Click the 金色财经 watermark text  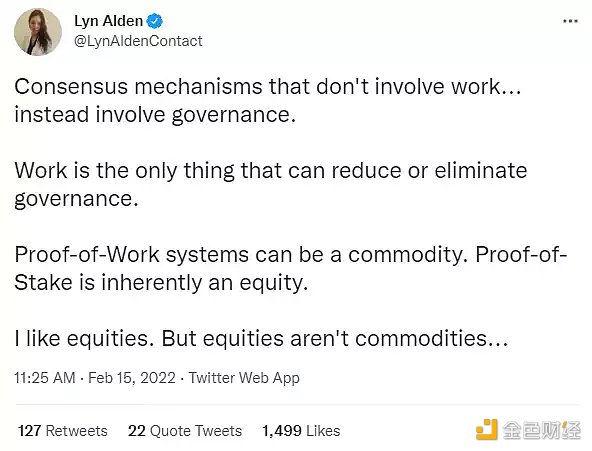click(541, 430)
